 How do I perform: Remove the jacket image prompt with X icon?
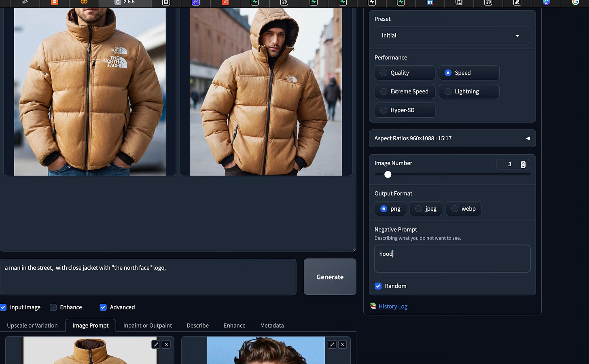[x=166, y=345]
